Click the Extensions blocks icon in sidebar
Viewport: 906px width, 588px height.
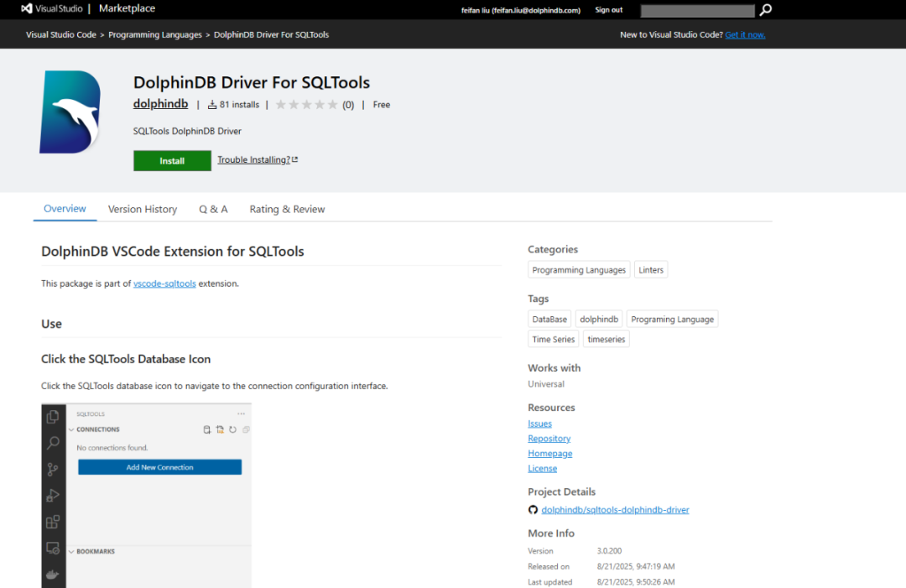coord(53,522)
